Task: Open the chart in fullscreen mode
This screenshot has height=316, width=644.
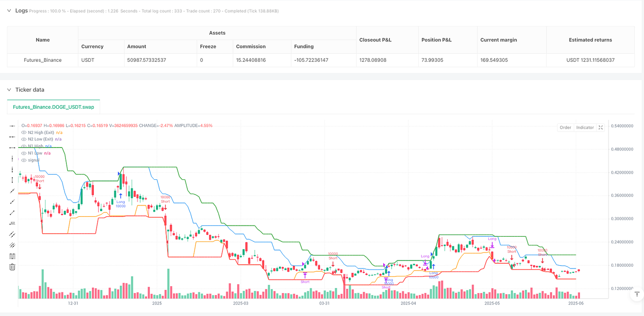Action: click(600, 127)
